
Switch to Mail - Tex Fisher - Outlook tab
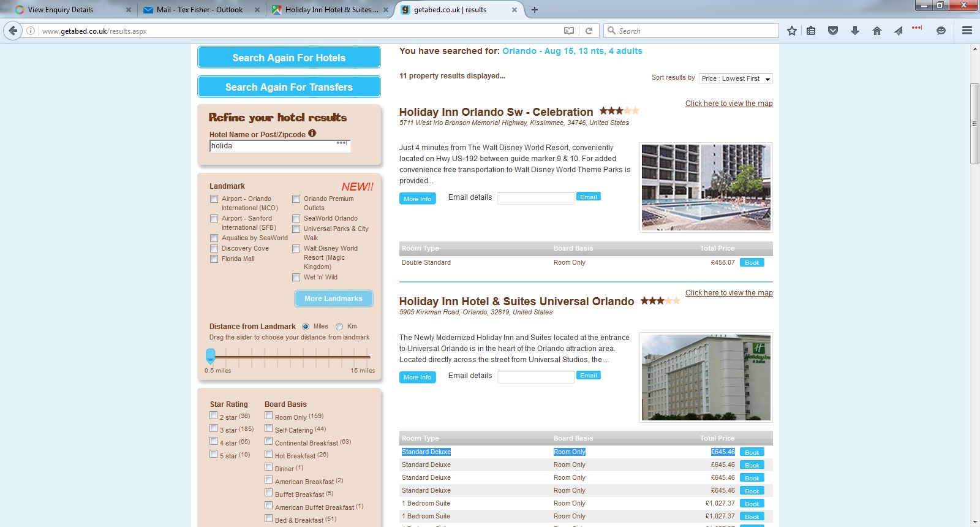point(199,10)
